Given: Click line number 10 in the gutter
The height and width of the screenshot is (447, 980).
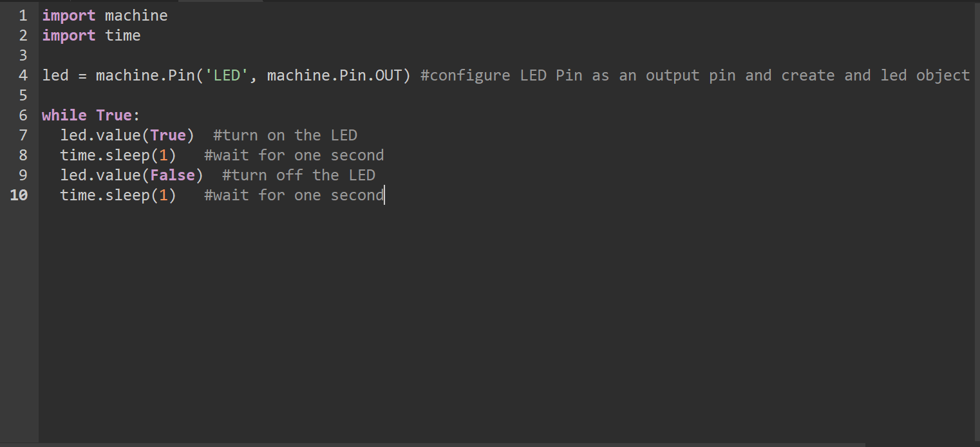Looking at the screenshot, I should pyautogui.click(x=19, y=195).
